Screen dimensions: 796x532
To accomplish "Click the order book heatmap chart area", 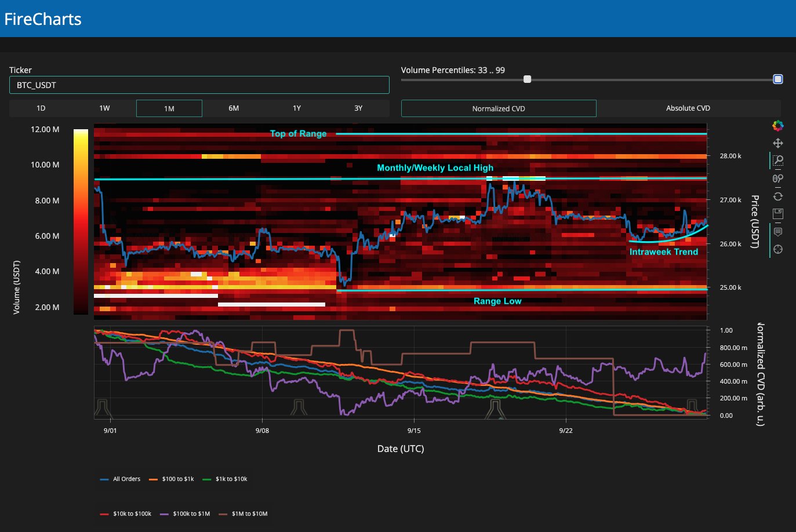I will (400, 221).
